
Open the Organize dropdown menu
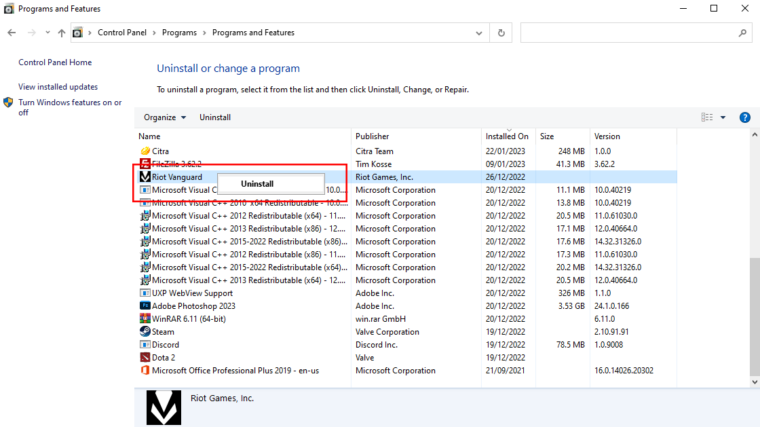click(165, 117)
